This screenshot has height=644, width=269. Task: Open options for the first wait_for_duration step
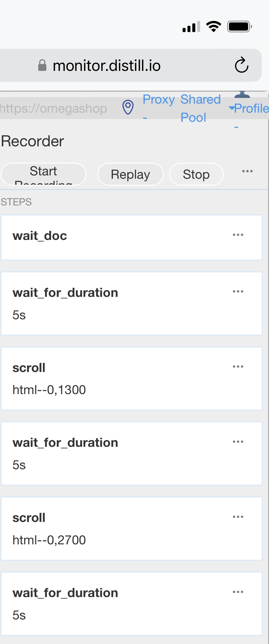click(x=238, y=291)
